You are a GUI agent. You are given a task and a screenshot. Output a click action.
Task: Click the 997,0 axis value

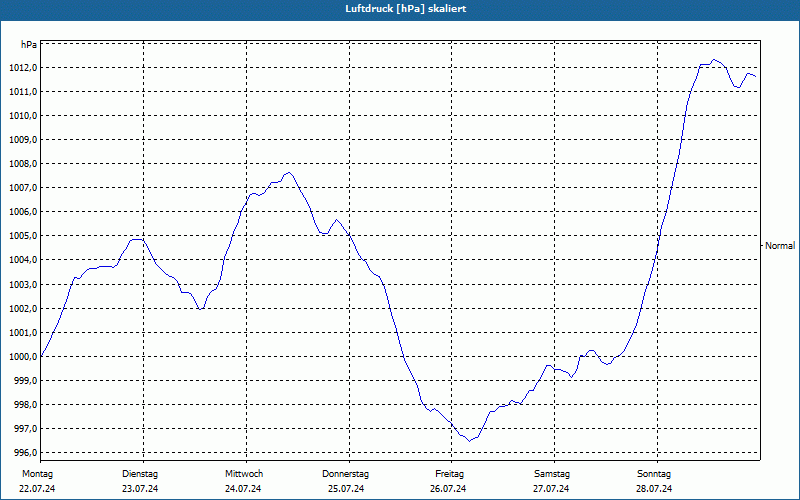[x=25, y=429]
